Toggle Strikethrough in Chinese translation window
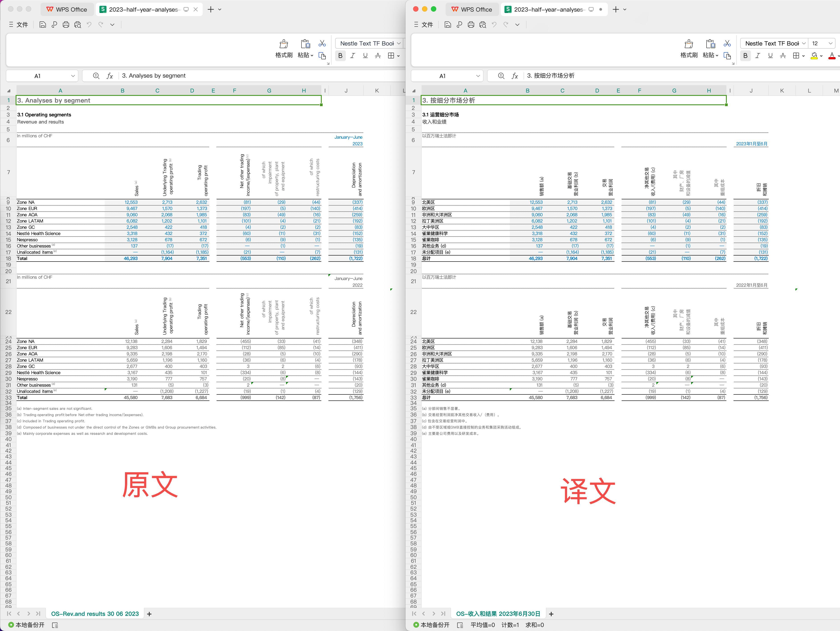The height and width of the screenshot is (631, 840). click(x=783, y=56)
